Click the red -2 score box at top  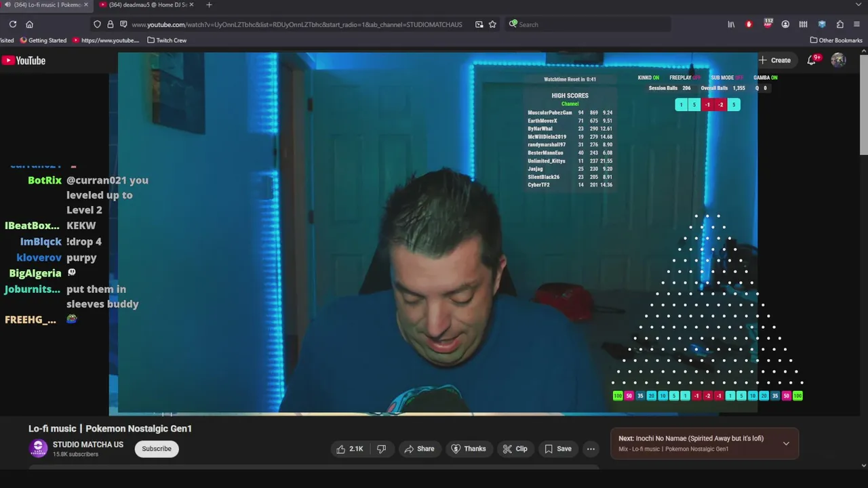click(x=720, y=104)
